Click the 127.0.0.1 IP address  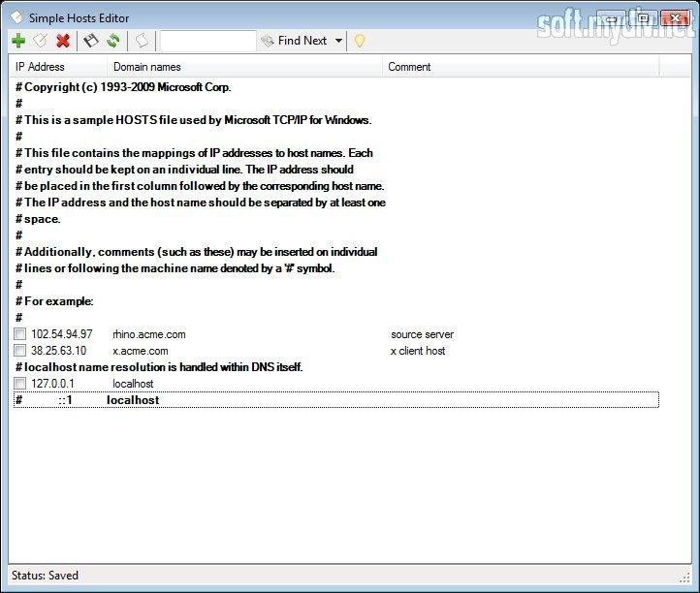[52, 384]
